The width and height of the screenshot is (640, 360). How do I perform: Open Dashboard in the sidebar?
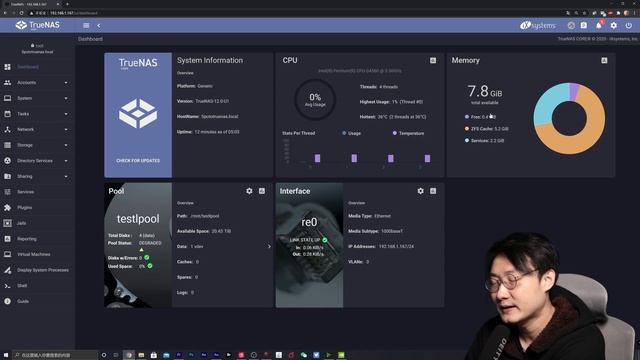(28, 67)
